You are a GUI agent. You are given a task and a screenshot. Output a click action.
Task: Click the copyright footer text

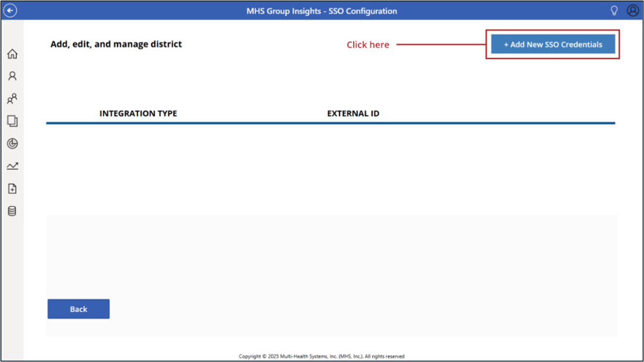[x=321, y=356]
